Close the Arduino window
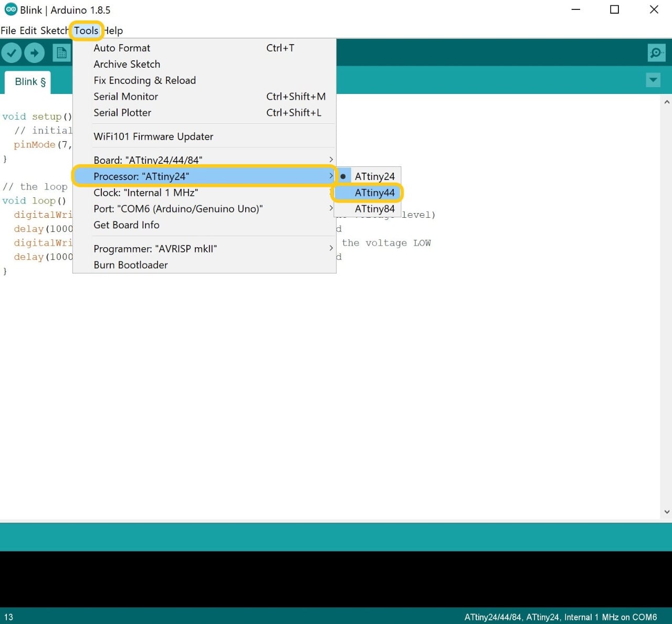The height and width of the screenshot is (624, 672). (x=654, y=9)
